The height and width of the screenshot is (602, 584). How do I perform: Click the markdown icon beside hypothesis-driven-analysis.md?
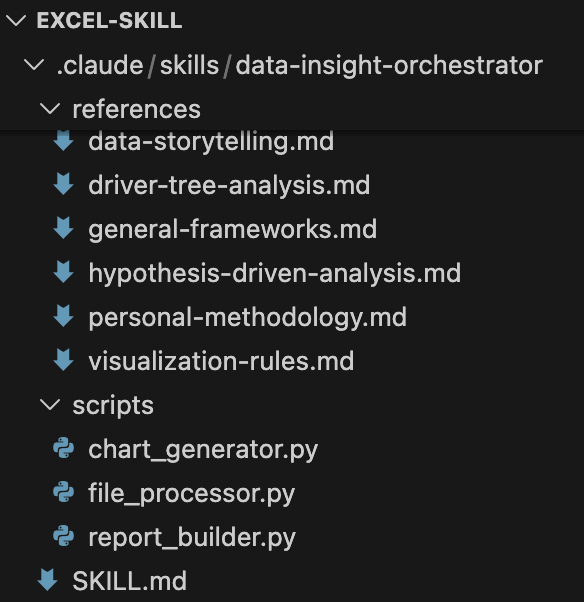pyautogui.click(x=63, y=272)
